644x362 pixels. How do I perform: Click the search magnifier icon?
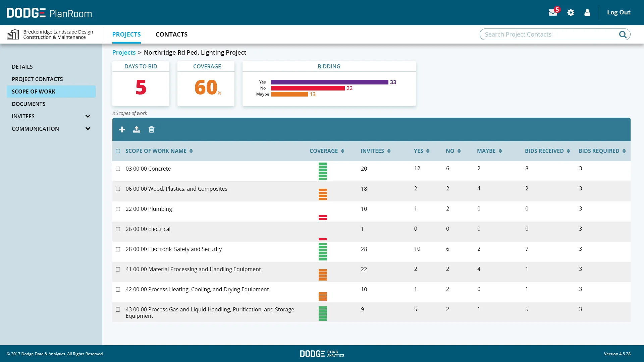623,35
